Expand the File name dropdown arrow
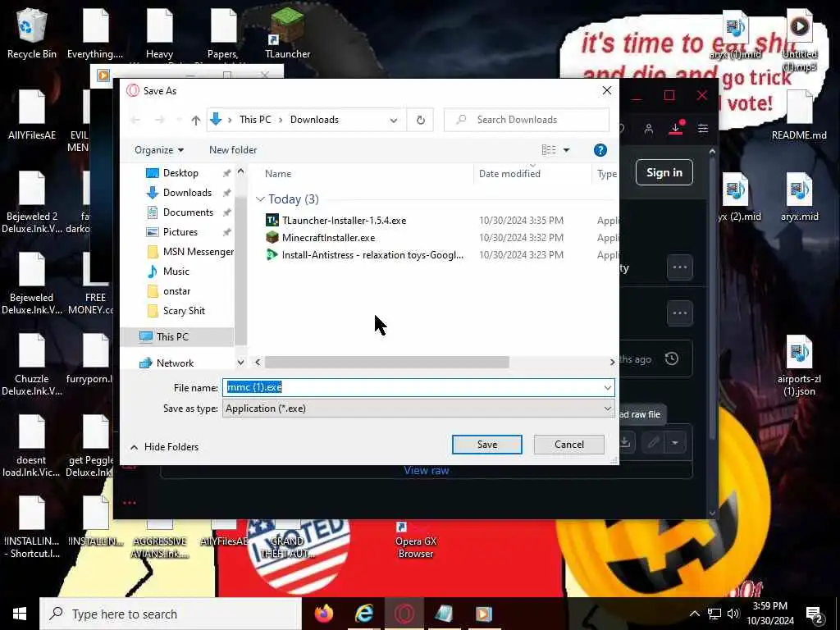This screenshot has width=840, height=630. pyautogui.click(x=608, y=387)
